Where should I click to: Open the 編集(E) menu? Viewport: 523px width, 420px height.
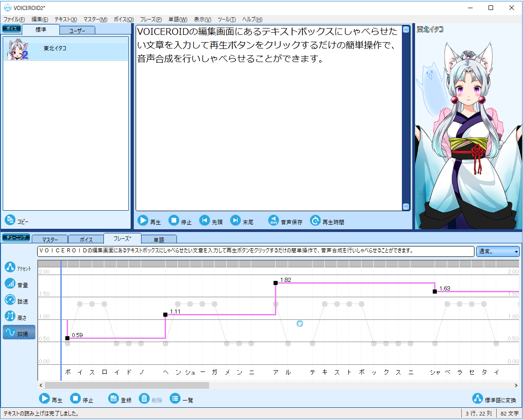point(40,19)
